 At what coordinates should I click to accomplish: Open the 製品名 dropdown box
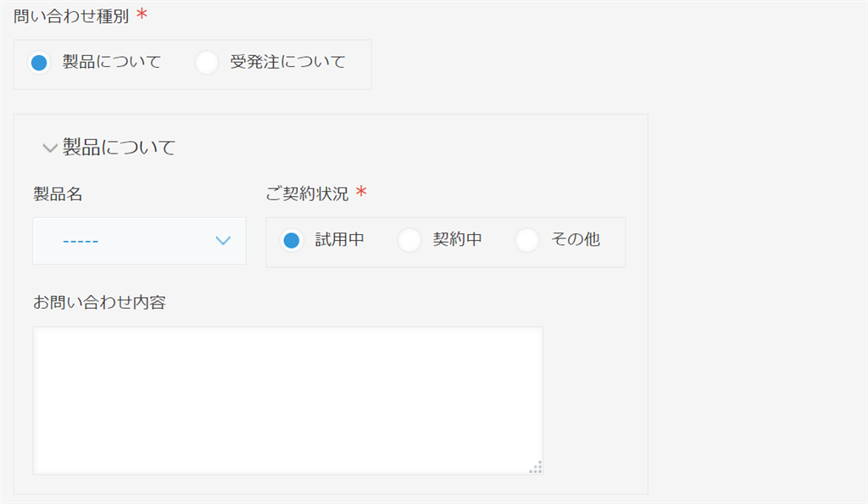pyautogui.click(x=140, y=241)
